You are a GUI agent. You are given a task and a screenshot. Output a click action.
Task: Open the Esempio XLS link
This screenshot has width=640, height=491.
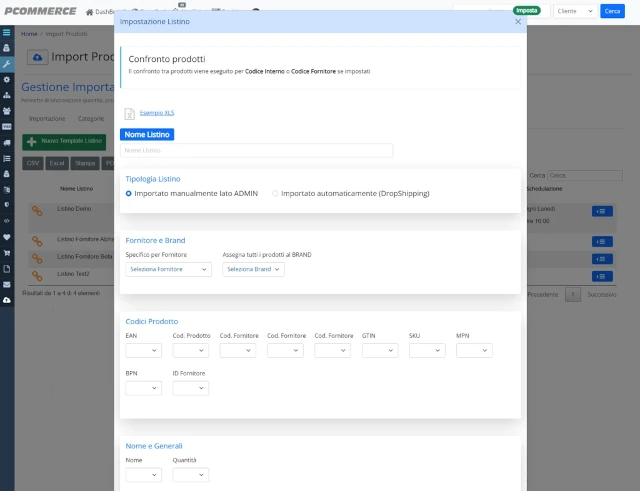pyautogui.click(x=157, y=113)
